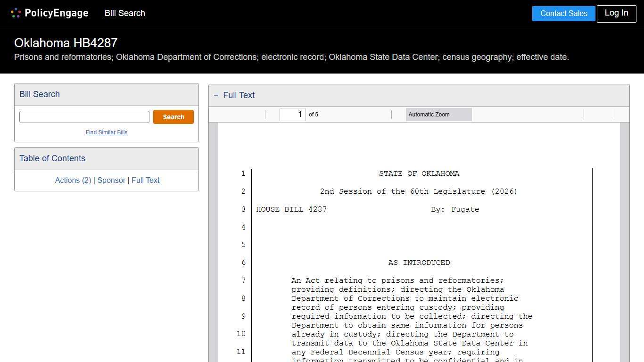Image resolution: width=644 pixels, height=362 pixels.
Task: View the Actions (2) link
Action: click(x=73, y=180)
